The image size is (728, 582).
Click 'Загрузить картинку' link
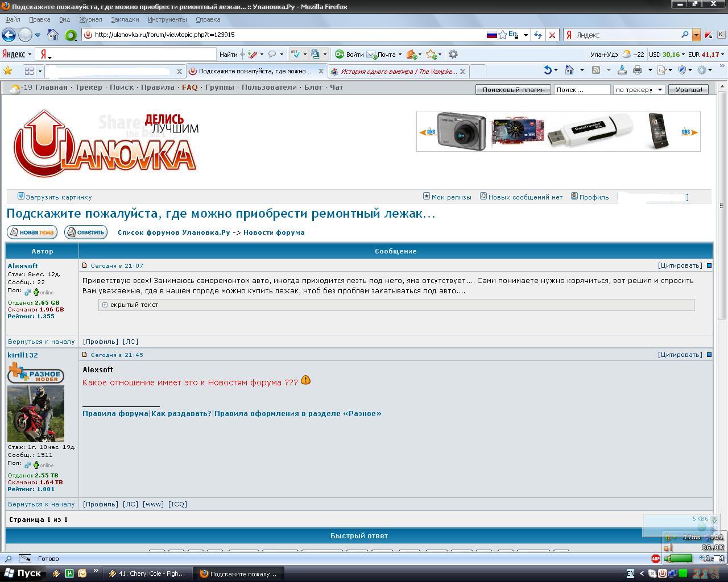click(x=59, y=197)
